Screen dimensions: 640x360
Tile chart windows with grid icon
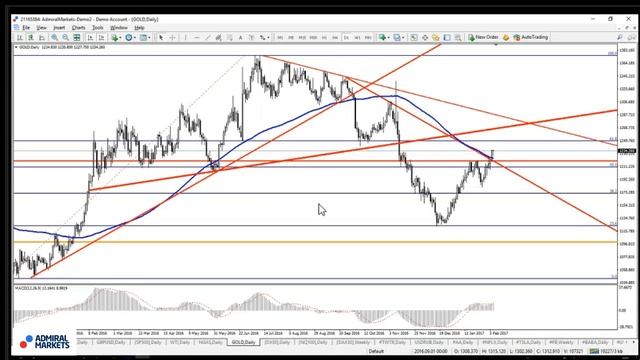pyautogui.click(x=76, y=38)
